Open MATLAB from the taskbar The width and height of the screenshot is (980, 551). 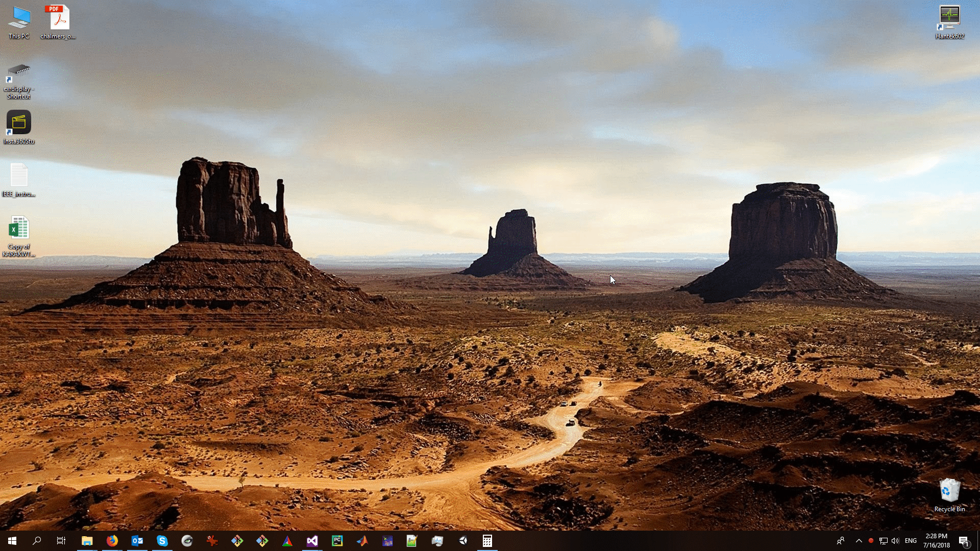tap(362, 541)
